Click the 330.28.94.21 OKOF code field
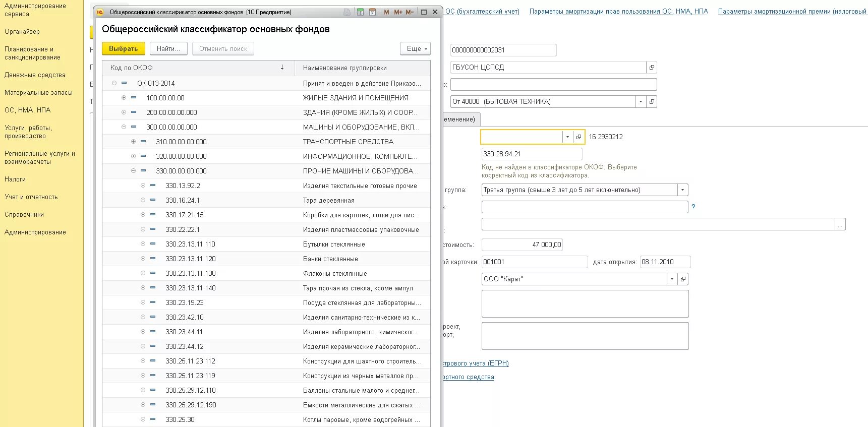 pos(532,154)
